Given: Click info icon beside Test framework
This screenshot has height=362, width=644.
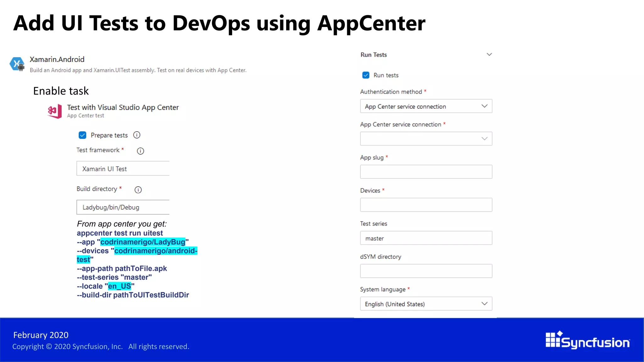Looking at the screenshot, I should pyautogui.click(x=141, y=151).
